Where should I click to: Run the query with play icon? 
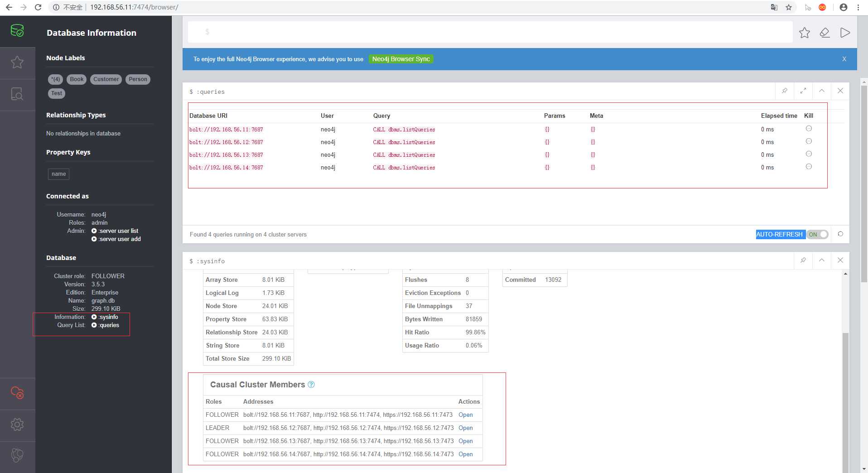click(x=845, y=33)
